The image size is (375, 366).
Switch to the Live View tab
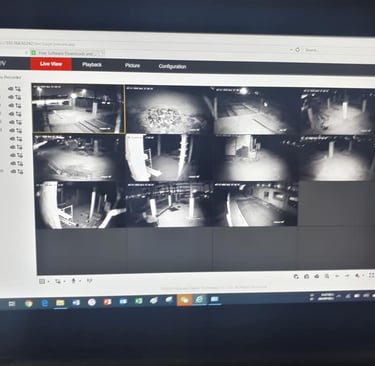point(51,64)
